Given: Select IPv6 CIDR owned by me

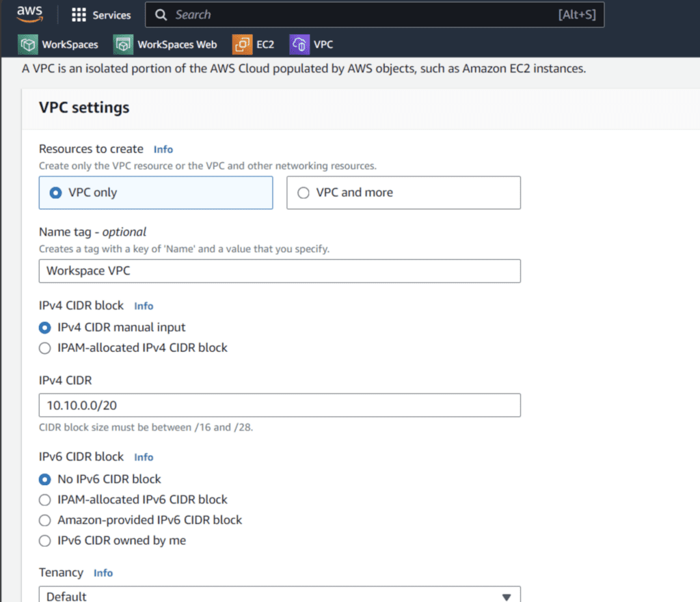Looking at the screenshot, I should 44,541.
